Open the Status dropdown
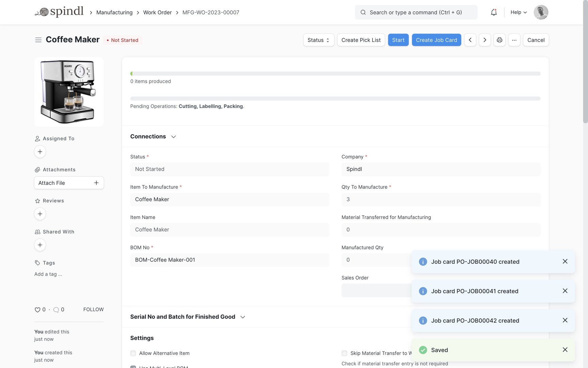This screenshot has width=588, height=368. (x=318, y=40)
